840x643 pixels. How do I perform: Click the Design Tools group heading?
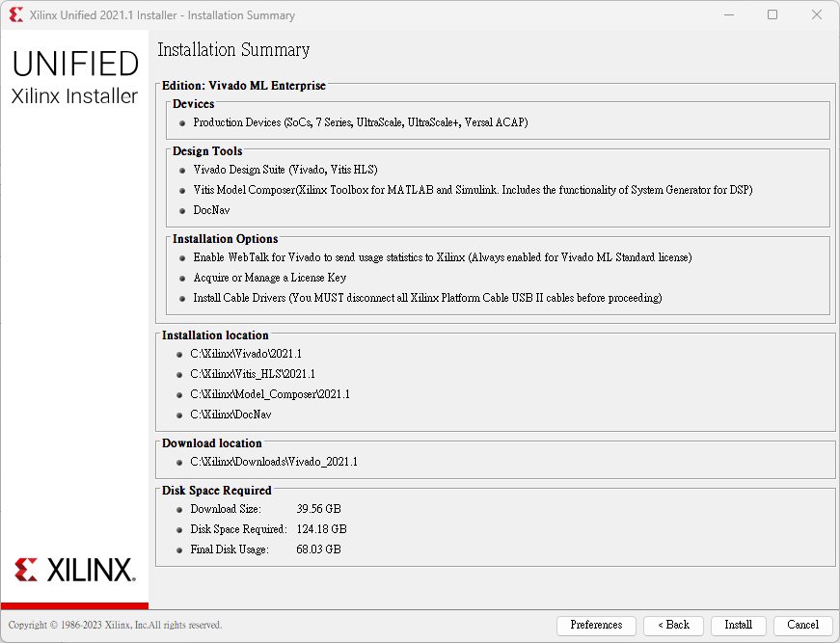tap(207, 151)
